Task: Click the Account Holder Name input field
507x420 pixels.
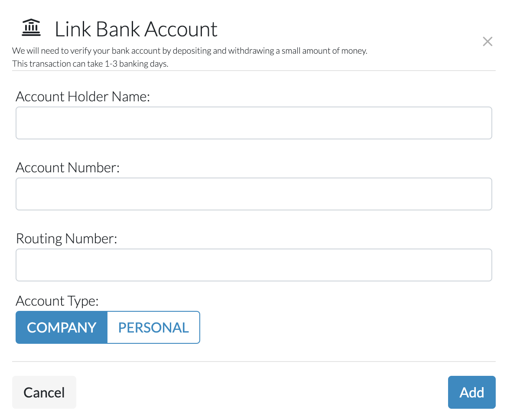Action: 253,123
